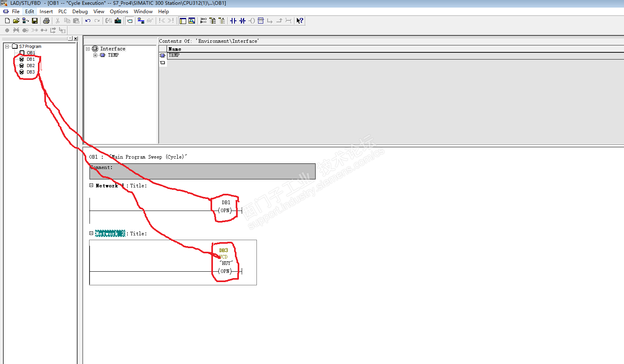Expand the TEMP interface node
The image size is (624, 364).
tap(95, 55)
